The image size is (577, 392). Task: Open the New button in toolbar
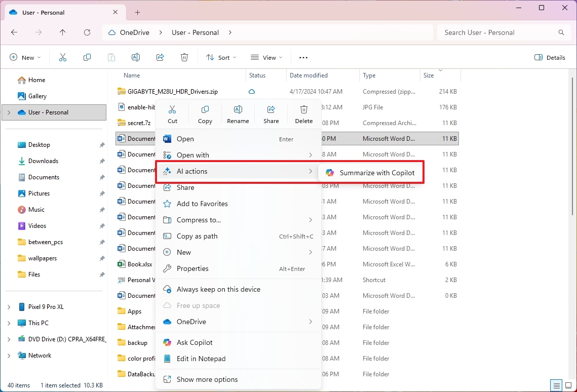tap(25, 58)
